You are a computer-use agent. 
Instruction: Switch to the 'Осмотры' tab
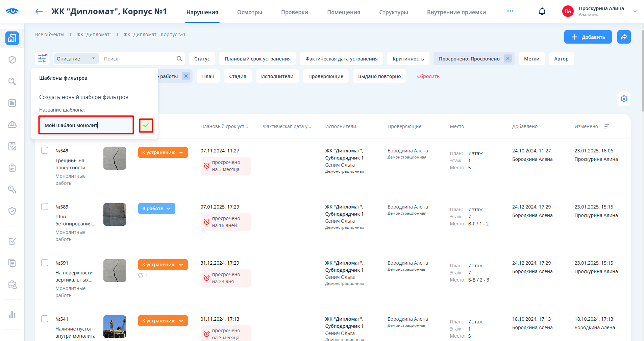(x=249, y=12)
